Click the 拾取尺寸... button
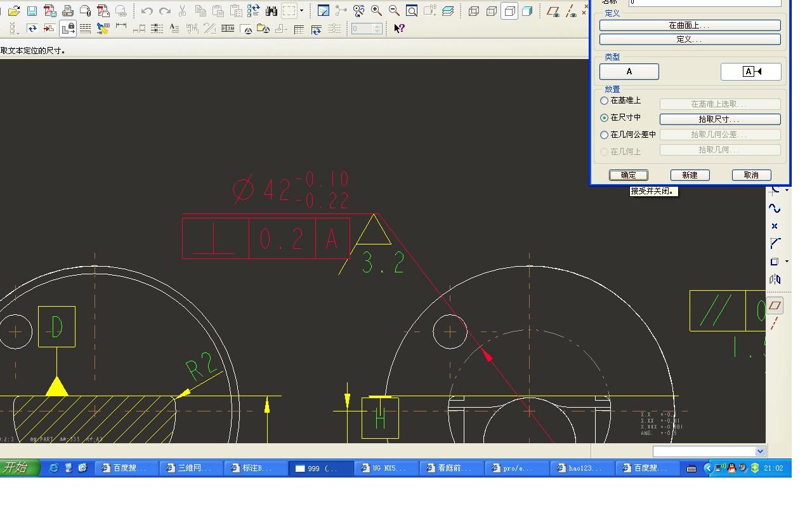Viewport: 812px width, 508px height. 720,119
